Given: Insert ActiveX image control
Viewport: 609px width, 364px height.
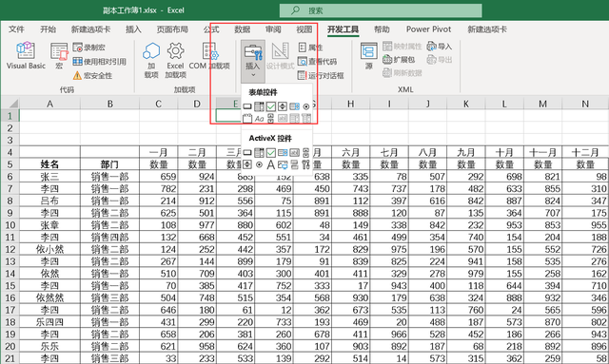Looking at the screenshot, I should (x=283, y=164).
